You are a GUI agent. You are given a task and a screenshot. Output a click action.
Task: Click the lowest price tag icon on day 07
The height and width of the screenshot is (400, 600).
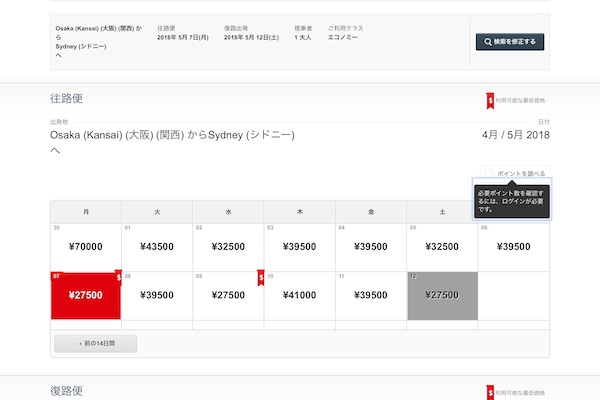118,278
